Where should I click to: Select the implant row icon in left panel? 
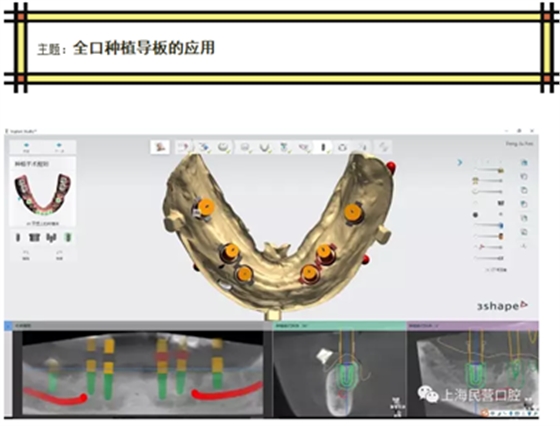click(x=34, y=237)
